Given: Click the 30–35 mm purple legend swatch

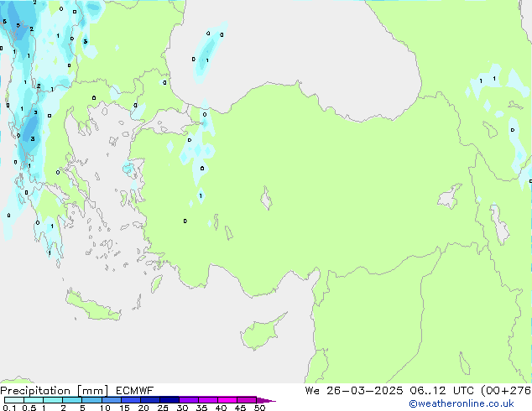Looking at the screenshot, I should point(189,400).
